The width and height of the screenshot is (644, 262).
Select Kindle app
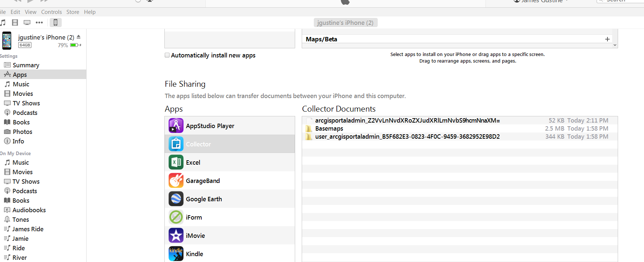pos(230,254)
